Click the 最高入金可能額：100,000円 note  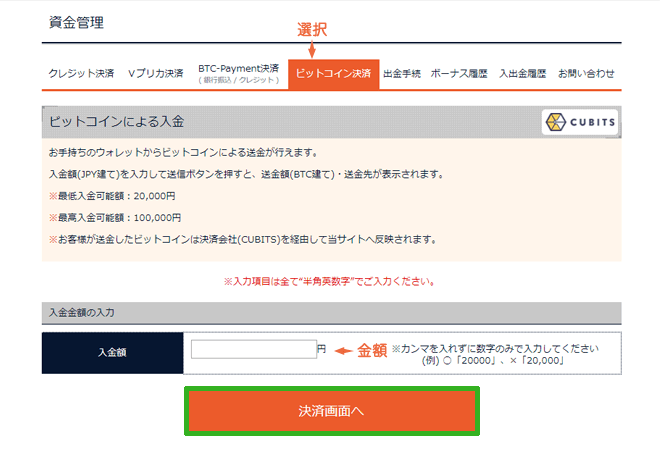(115, 218)
